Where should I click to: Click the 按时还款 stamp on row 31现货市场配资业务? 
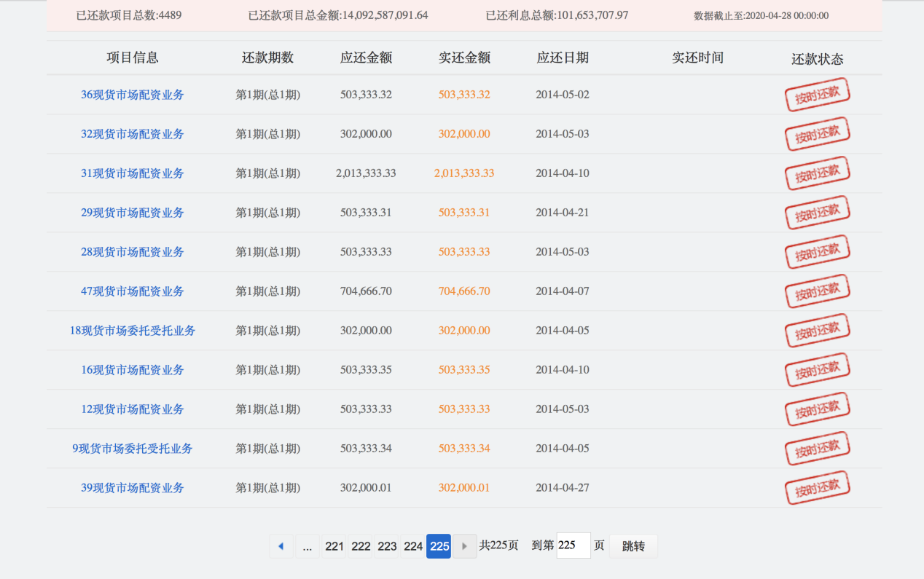pyautogui.click(x=817, y=173)
